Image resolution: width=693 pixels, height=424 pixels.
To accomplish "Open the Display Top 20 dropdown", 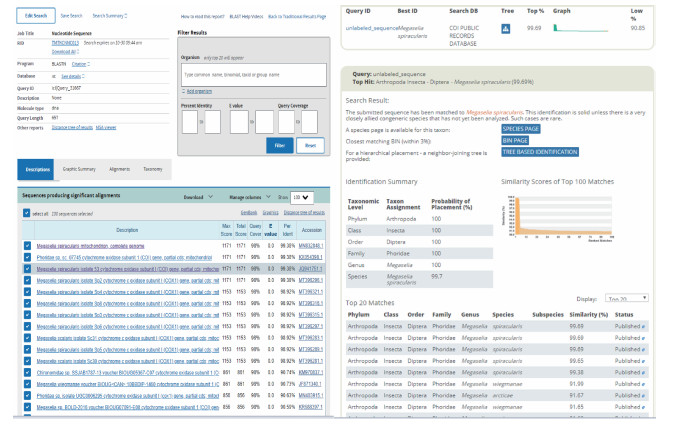I will [628, 298].
